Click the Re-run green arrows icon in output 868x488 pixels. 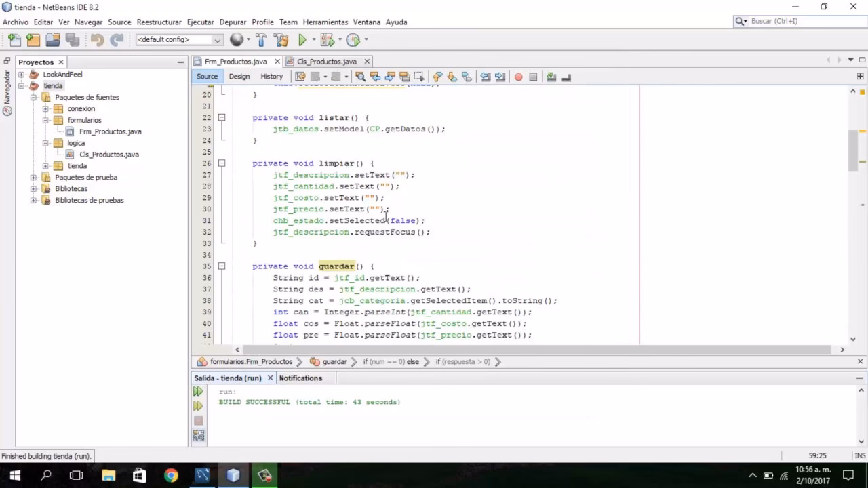coord(198,392)
